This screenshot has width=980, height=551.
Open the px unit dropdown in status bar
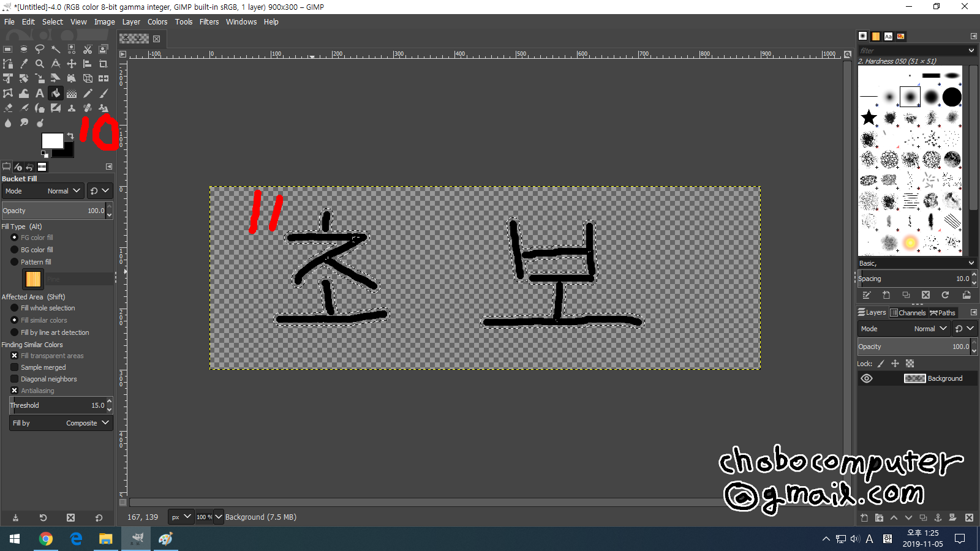pos(181,517)
